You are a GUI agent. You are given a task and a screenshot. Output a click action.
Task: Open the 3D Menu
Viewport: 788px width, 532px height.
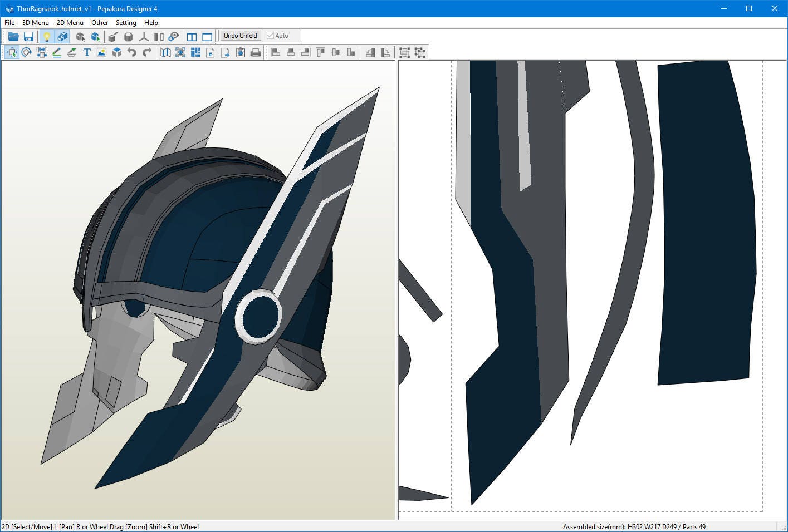(35, 23)
